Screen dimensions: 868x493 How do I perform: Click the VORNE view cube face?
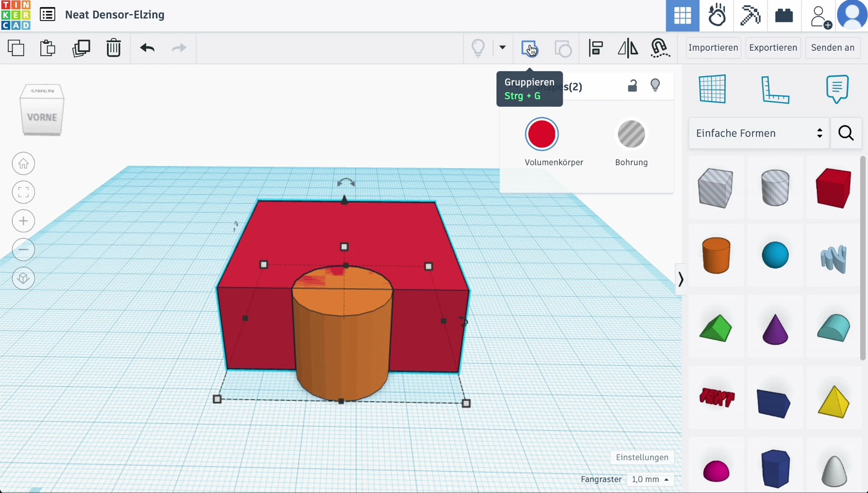point(42,117)
